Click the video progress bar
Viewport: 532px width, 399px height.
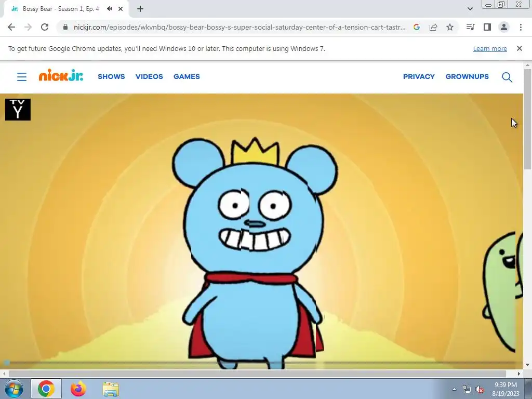[261, 363]
